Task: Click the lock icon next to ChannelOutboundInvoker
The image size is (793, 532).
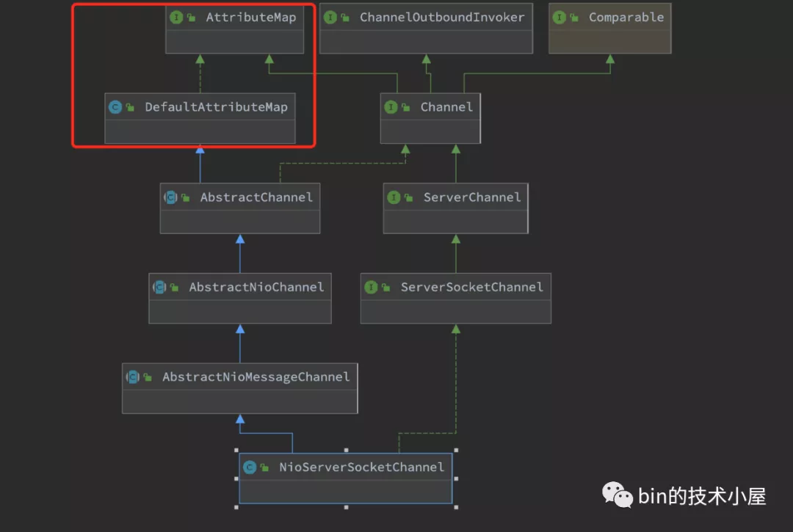Action: [x=345, y=18]
